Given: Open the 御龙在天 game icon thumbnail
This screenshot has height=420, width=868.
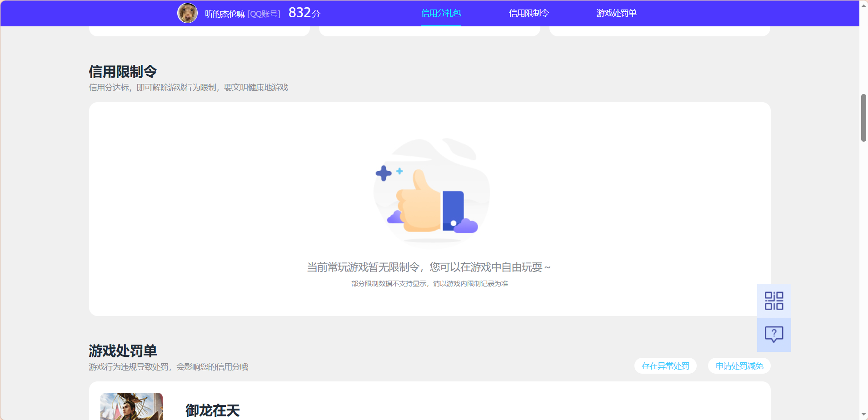Looking at the screenshot, I should point(131,406).
